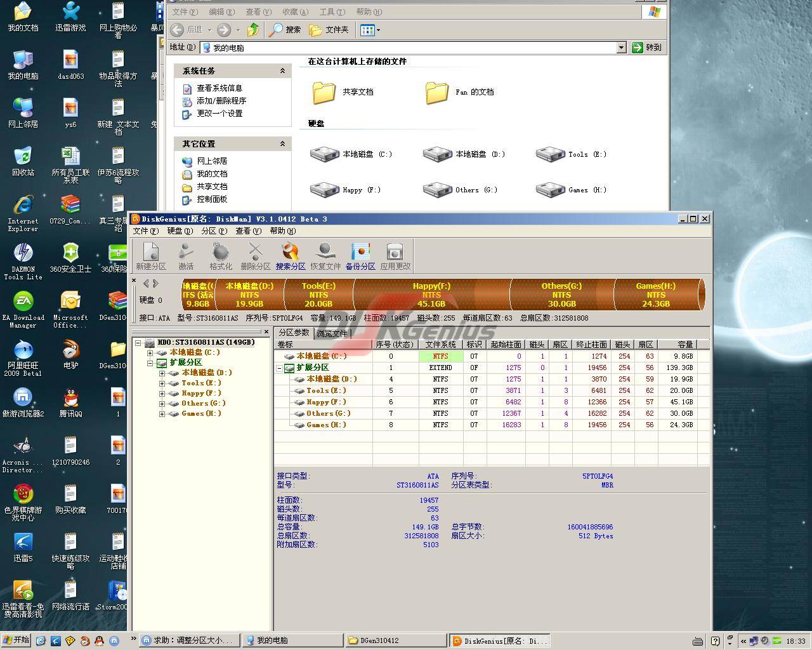Select Games(H:) in the disk tree
Viewport: 812px width, 650px height.
(x=201, y=413)
